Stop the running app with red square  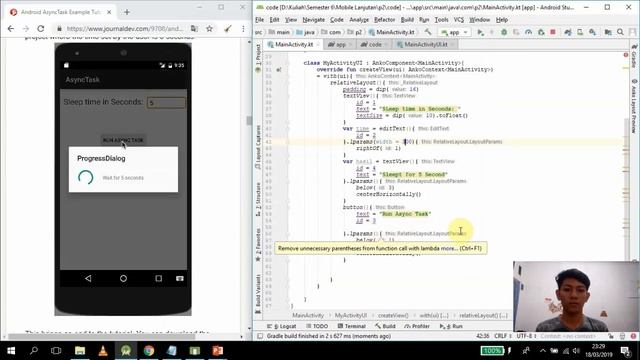pyautogui.click(x=553, y=32)
